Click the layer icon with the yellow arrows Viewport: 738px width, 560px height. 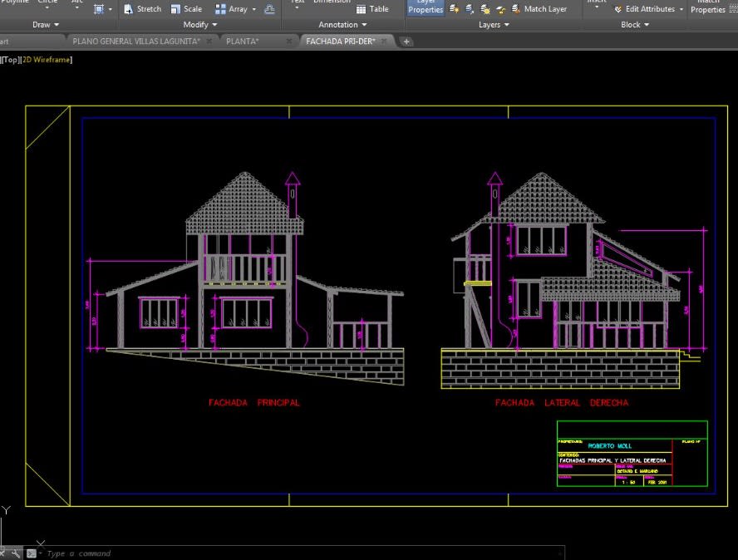(500, 9)
